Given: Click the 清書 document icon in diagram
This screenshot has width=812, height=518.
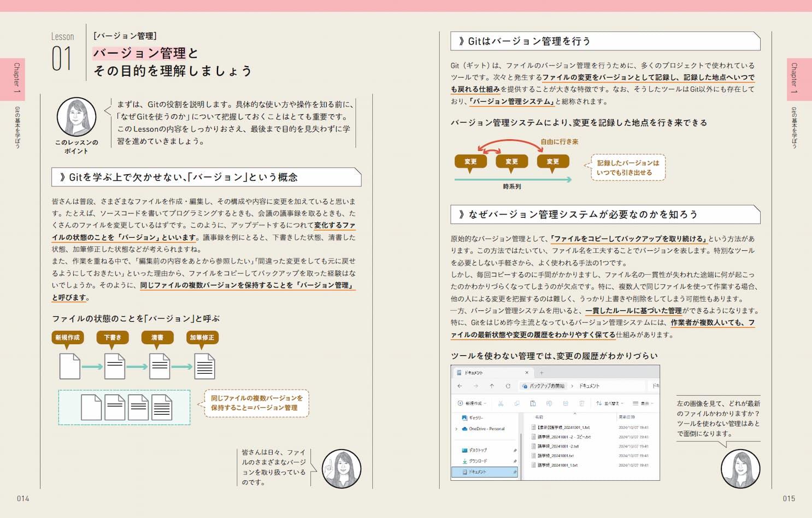Looking at the screenshot, I should [x=160, y=367].
